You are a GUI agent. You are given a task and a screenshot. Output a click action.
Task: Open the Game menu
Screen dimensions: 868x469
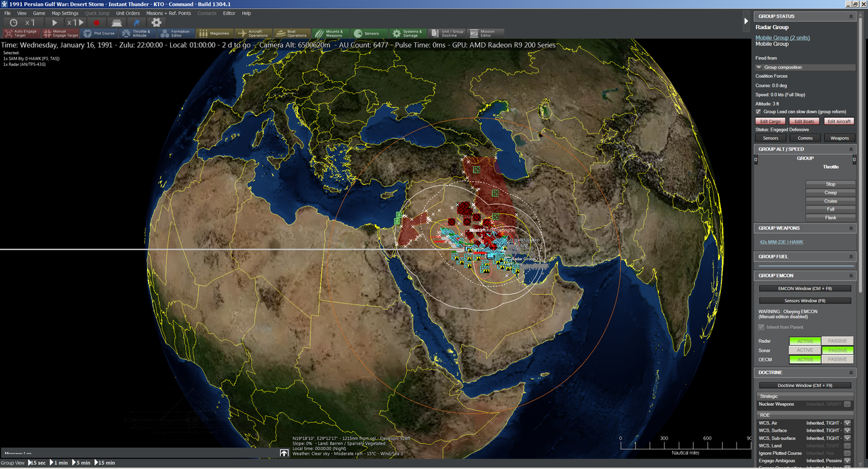[x=39, y=13]
